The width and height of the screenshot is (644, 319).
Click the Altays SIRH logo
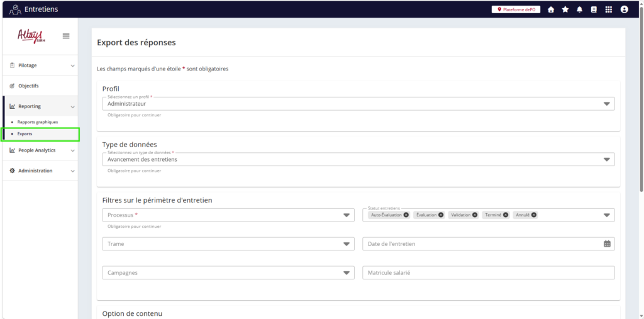point(30,36)
